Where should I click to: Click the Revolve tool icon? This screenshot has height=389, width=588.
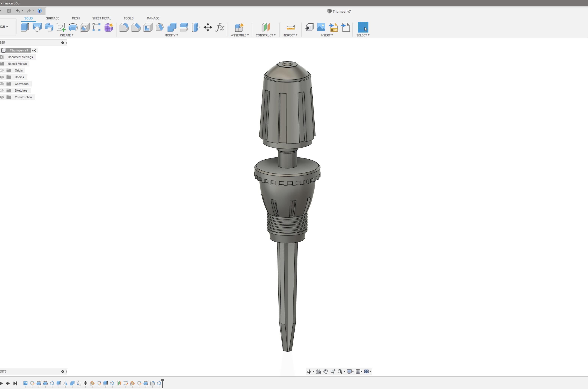73,27
